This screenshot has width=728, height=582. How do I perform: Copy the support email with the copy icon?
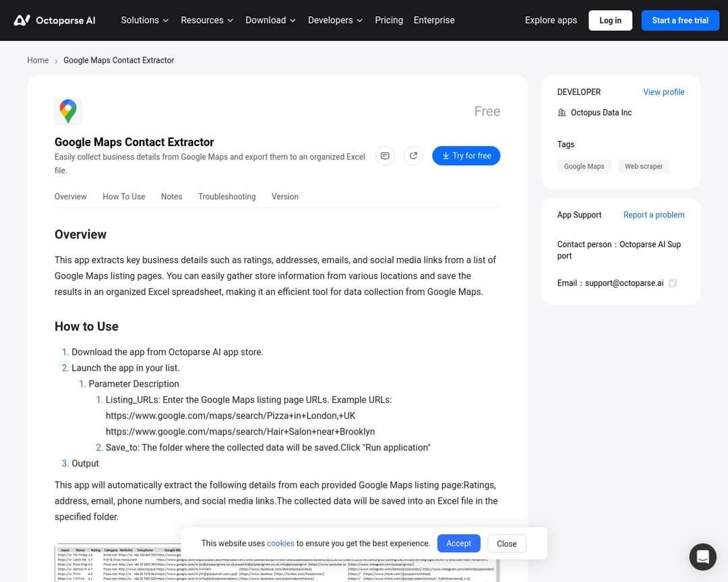point(672,283)
